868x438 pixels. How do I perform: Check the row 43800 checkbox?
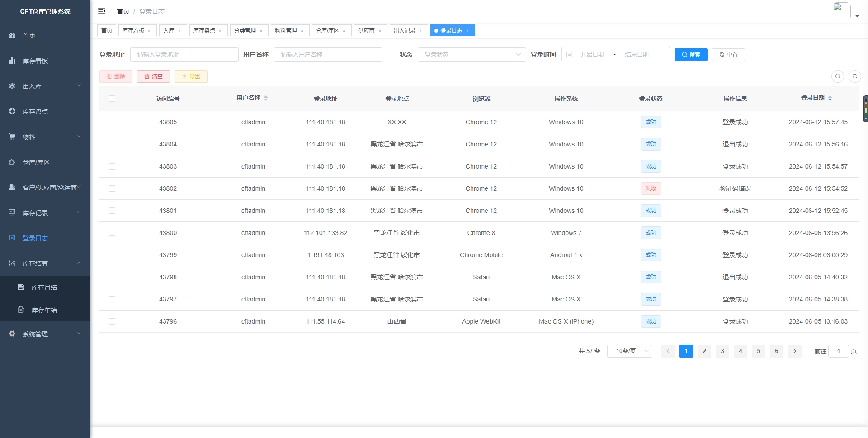click(x=112, y=233)
